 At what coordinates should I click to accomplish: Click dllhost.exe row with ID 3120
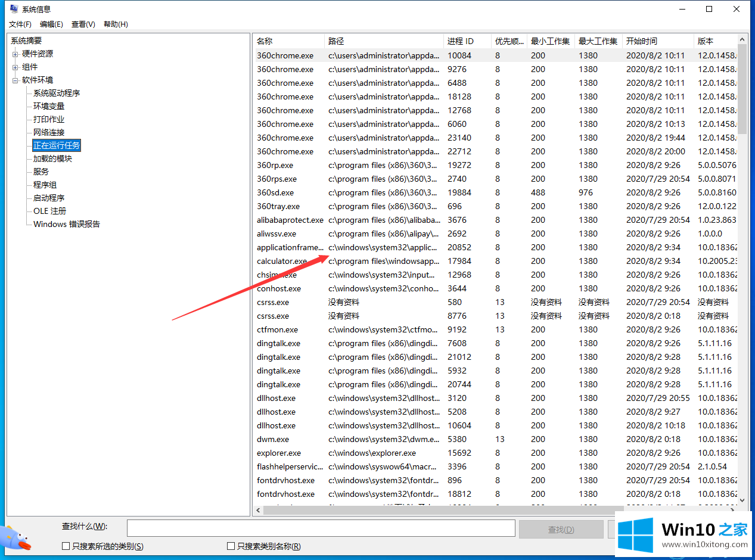495,398
